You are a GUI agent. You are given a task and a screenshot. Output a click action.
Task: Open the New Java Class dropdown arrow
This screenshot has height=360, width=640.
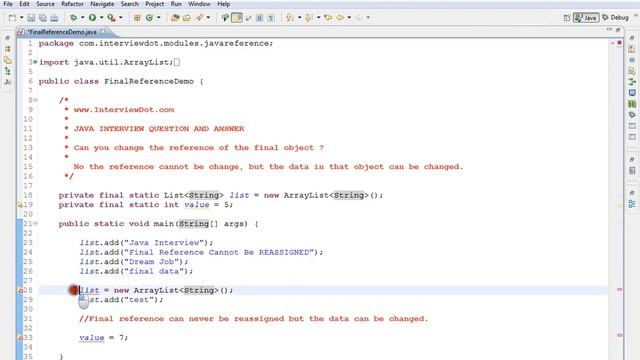click(x=158, y=18)
